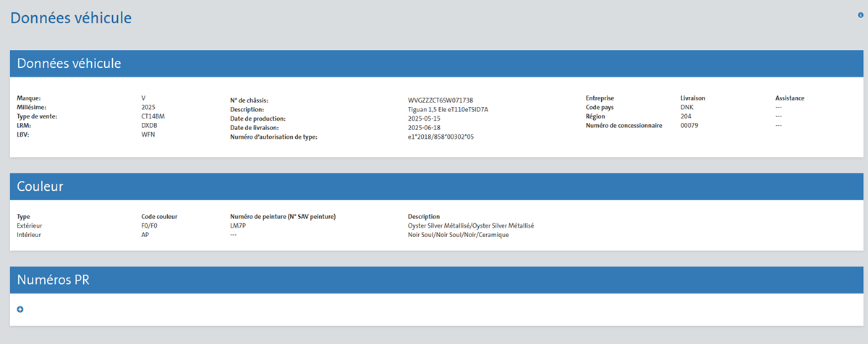Click the Numéros PR panel header
The width and height of the screenshot is (868, 344).
434,280
